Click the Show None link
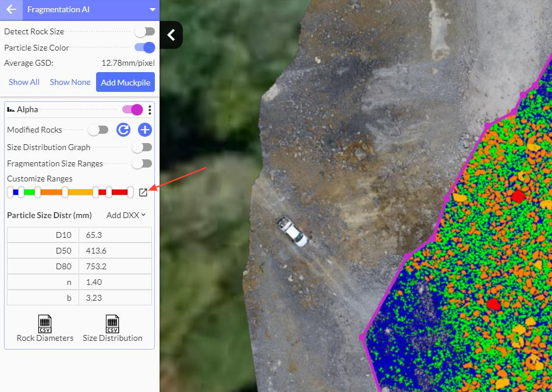The image size is (552, 392). point(70,82)
